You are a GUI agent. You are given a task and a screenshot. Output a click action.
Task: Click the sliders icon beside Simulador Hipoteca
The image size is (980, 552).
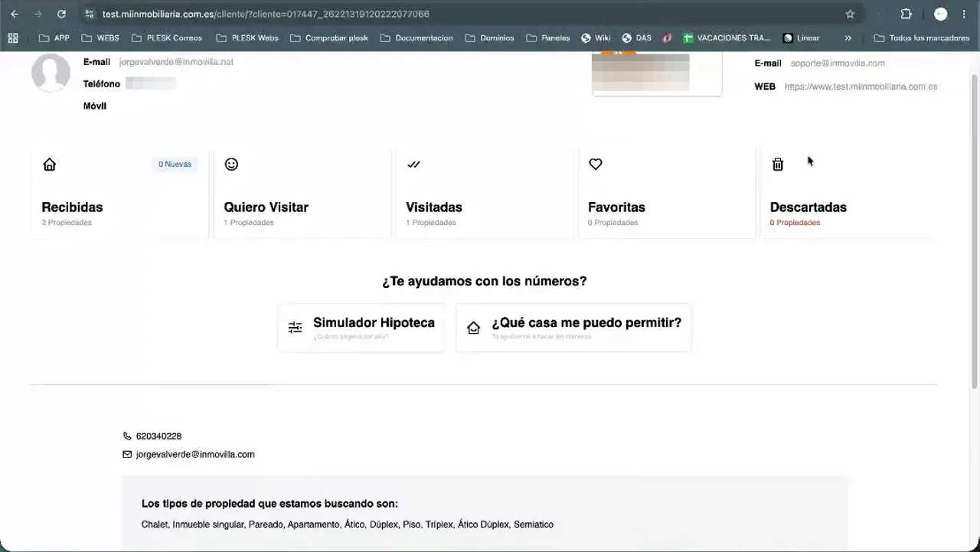coord(295,328)
